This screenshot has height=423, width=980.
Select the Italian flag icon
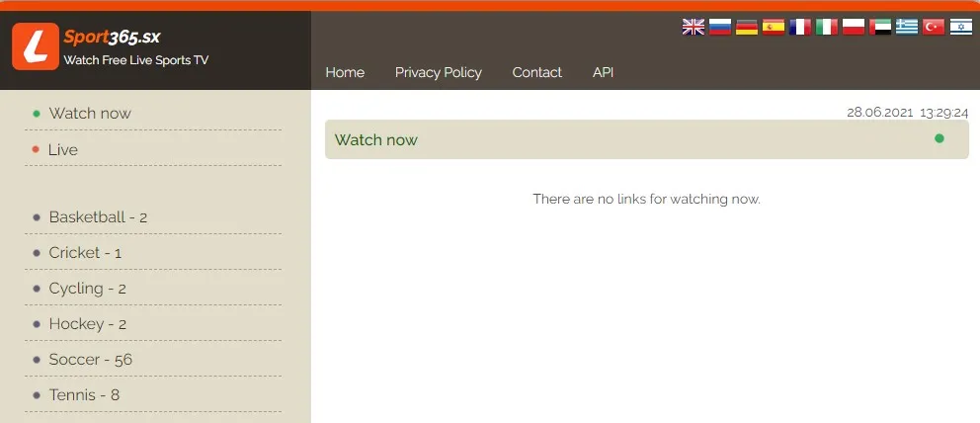coord(827,27)
